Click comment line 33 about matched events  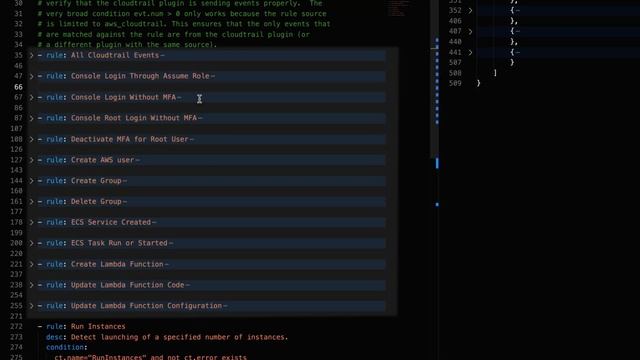tap(174, 35)
